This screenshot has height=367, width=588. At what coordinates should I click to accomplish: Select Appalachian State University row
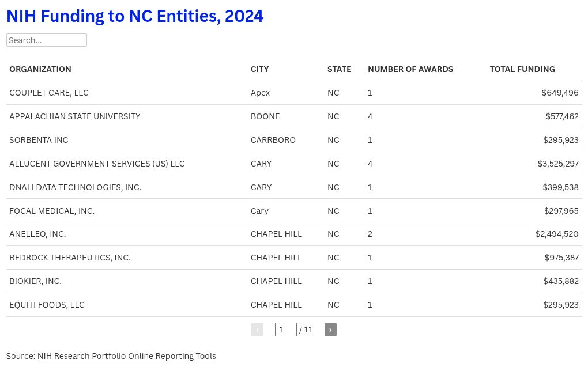click(294, 116)
